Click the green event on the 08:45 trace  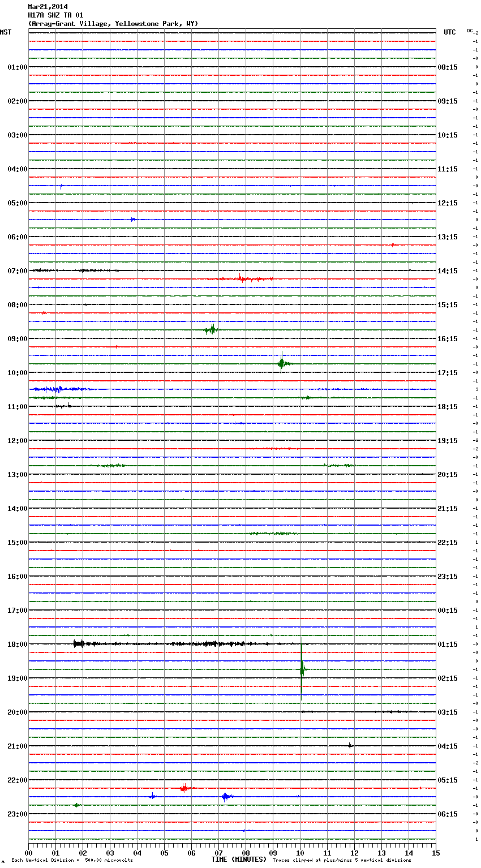[212, 329]
